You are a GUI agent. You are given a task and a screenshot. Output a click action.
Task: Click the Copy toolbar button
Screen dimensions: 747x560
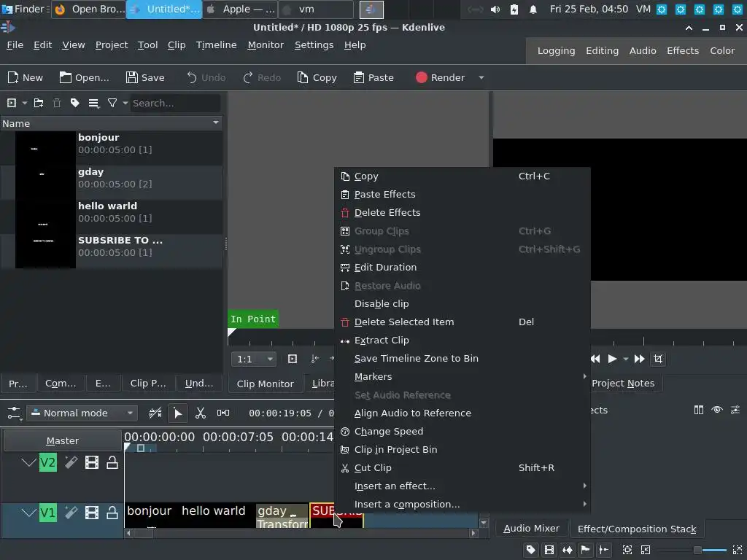317,77
